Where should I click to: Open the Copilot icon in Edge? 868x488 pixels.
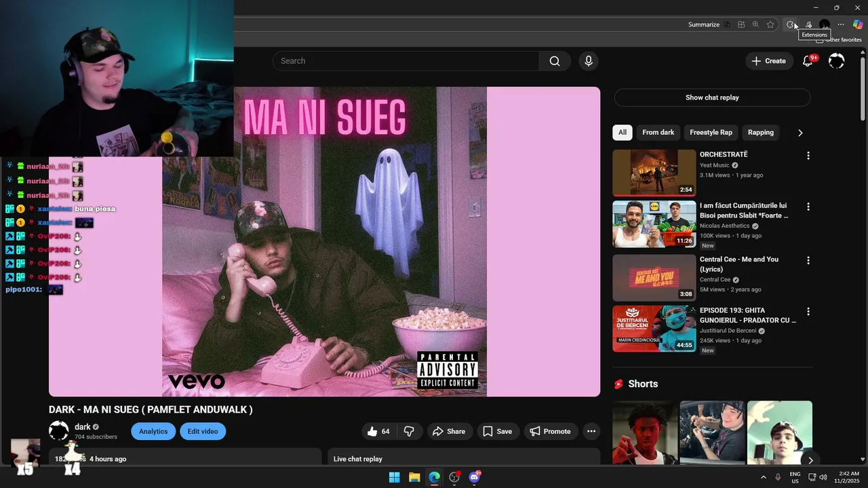(x=858, y=24)
